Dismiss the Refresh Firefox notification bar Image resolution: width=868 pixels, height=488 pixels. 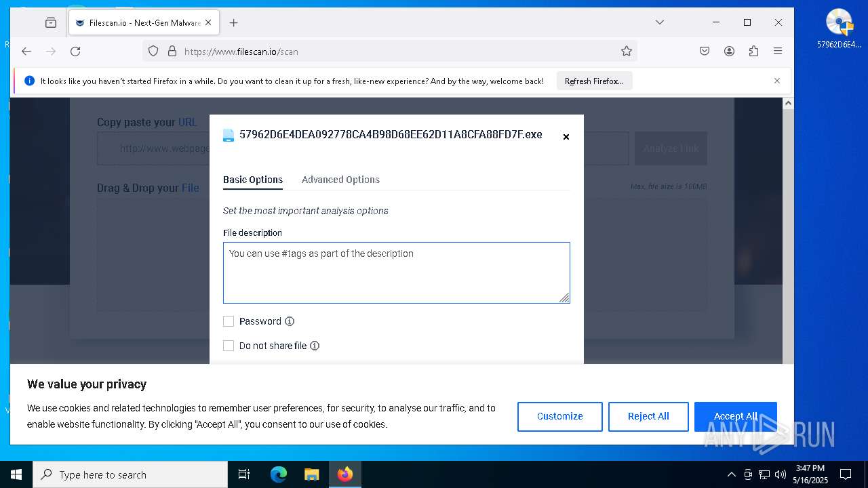pos(777,81)
